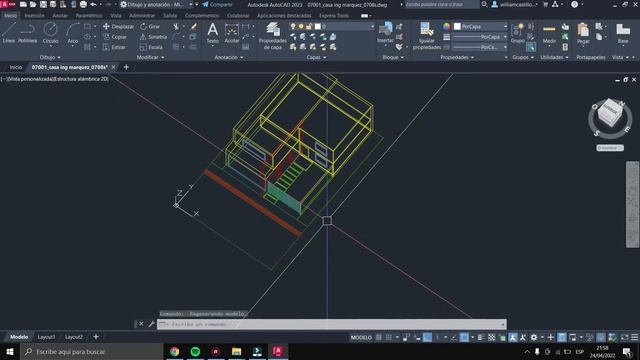Click the Desplazar (move) tool
The width and height of the screenshot is (640, 360).
118,27
